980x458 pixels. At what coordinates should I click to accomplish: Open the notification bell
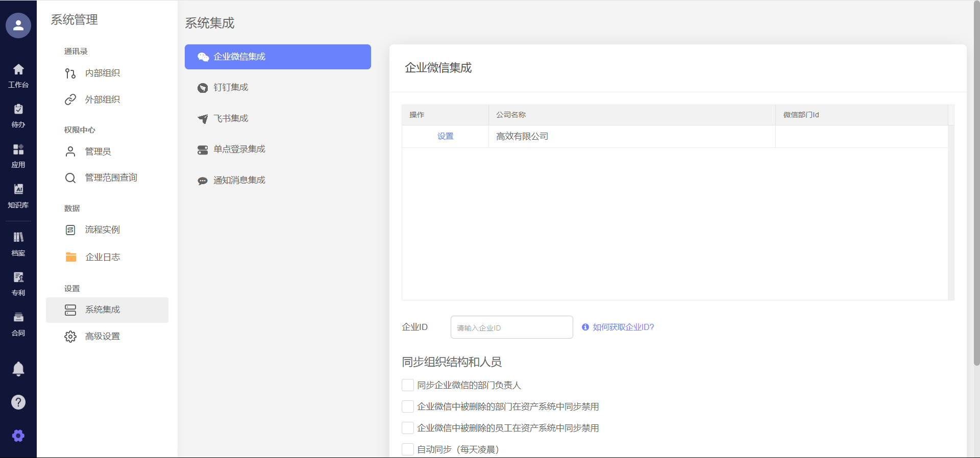pyautogui.click(x=18, y=368)
